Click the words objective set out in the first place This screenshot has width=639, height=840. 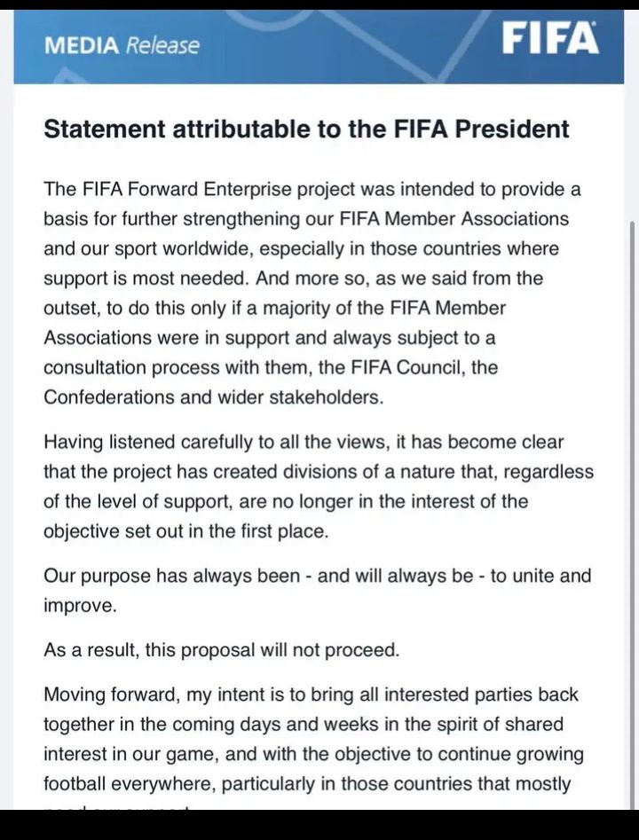coord(185,531)
